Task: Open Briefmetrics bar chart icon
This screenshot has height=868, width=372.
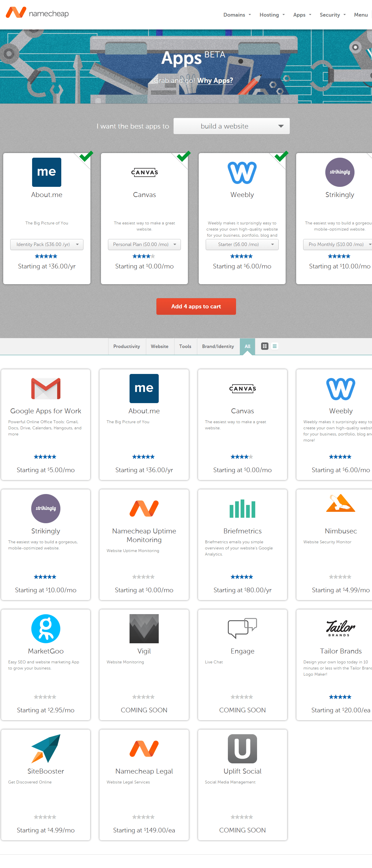Action: coord(242,508)
